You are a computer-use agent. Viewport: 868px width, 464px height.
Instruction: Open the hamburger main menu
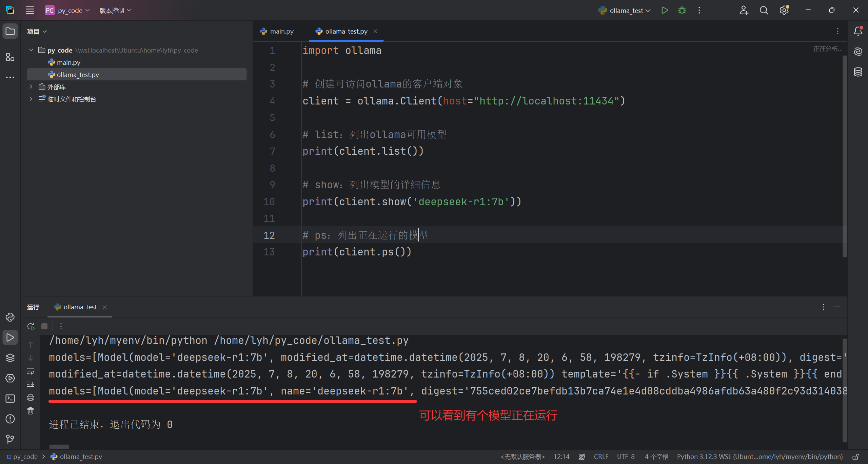(30, 10)
